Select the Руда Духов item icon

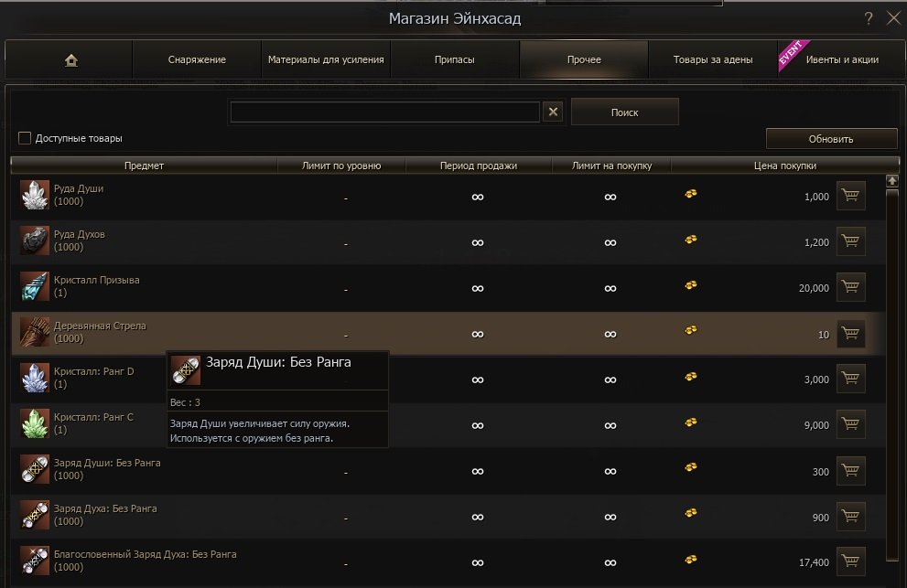[x=35, y=241]
